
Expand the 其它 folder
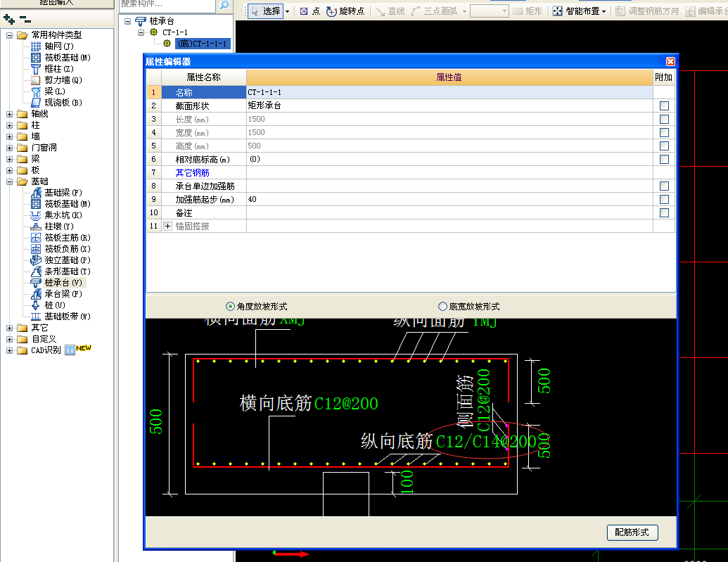point(9,328)
